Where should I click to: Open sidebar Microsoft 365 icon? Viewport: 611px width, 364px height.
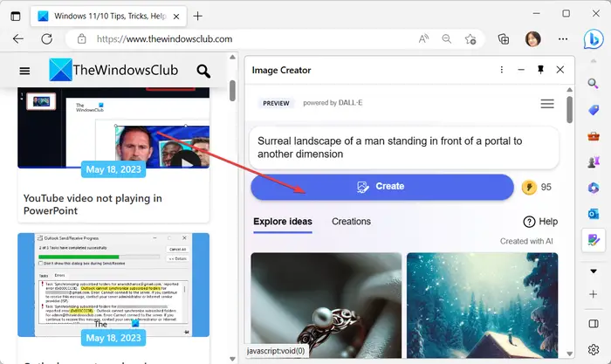click(x=593, y=188)
